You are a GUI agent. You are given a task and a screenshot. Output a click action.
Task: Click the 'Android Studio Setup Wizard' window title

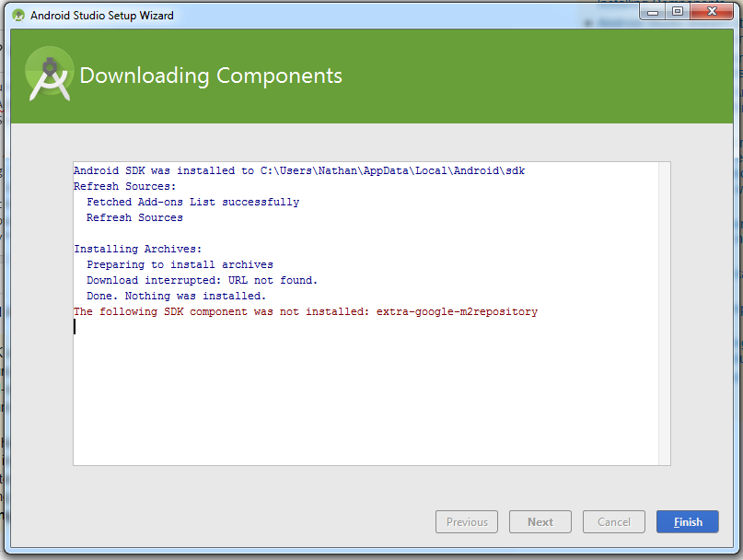click(102, 15)
